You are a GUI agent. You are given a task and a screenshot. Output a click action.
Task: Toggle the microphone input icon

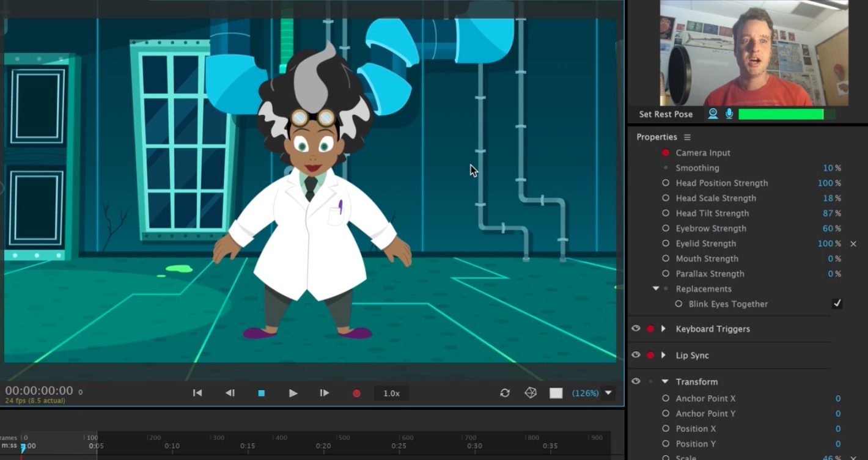coord(729,114)
